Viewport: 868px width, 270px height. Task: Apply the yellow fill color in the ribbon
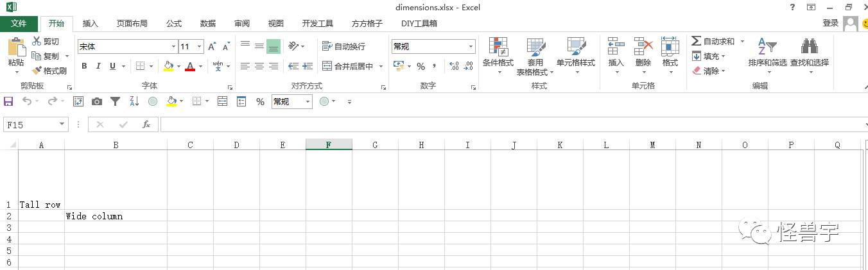pyautogui.click(x=168, y=66)
